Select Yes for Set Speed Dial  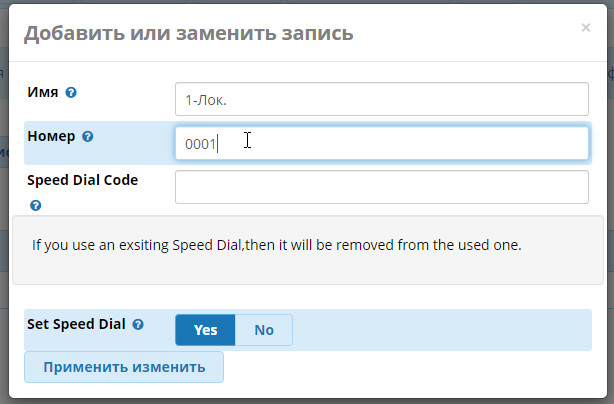click(x=205, y=330)
